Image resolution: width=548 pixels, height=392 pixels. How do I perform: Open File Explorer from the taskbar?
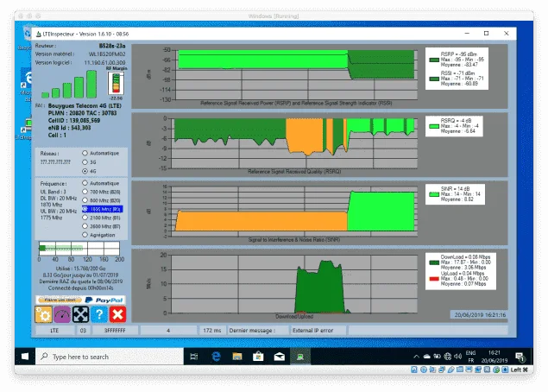237,357
